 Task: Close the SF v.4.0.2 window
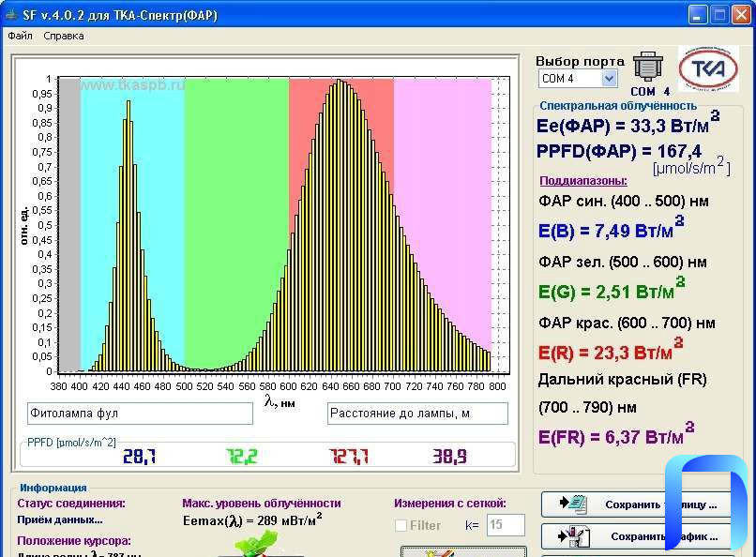click(741, 14)
